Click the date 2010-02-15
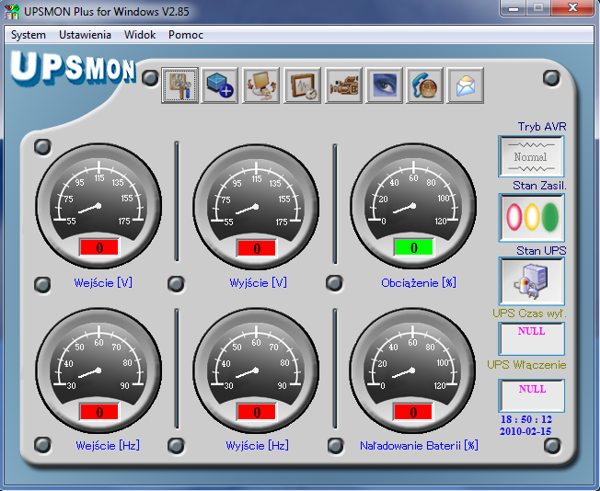600x491 pixels. 525,431
